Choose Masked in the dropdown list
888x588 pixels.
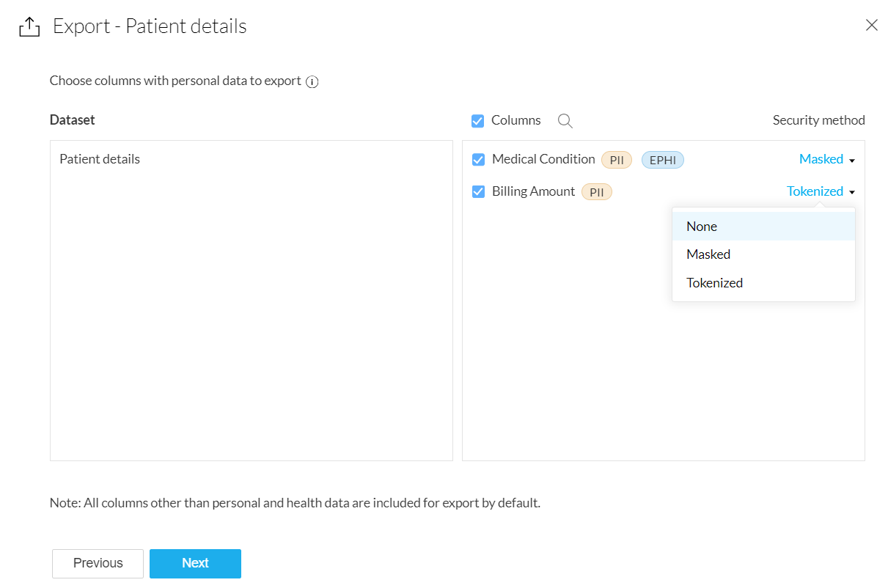[x=708, y=254]
